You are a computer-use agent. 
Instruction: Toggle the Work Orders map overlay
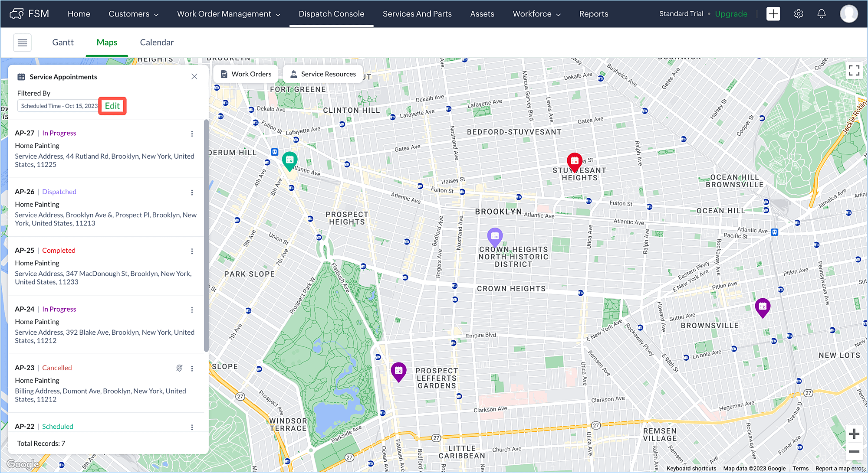(246, 74)
